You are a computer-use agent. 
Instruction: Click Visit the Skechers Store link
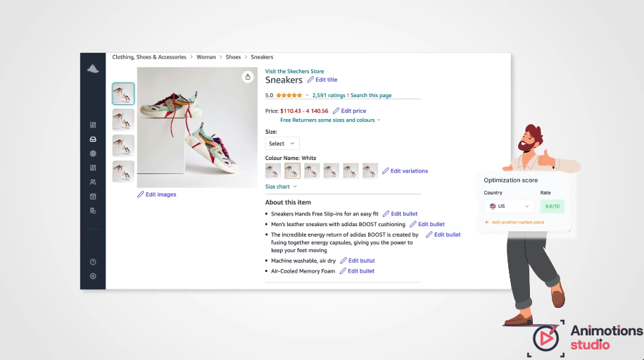(x=294, y=71)
